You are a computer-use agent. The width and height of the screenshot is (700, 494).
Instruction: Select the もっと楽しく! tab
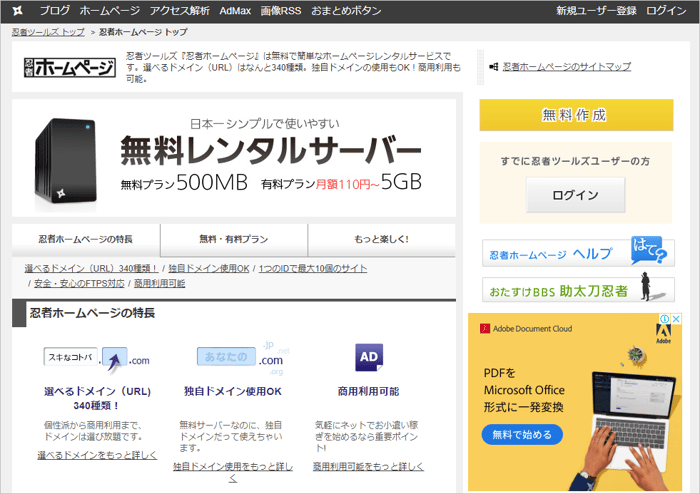point(382,239)
